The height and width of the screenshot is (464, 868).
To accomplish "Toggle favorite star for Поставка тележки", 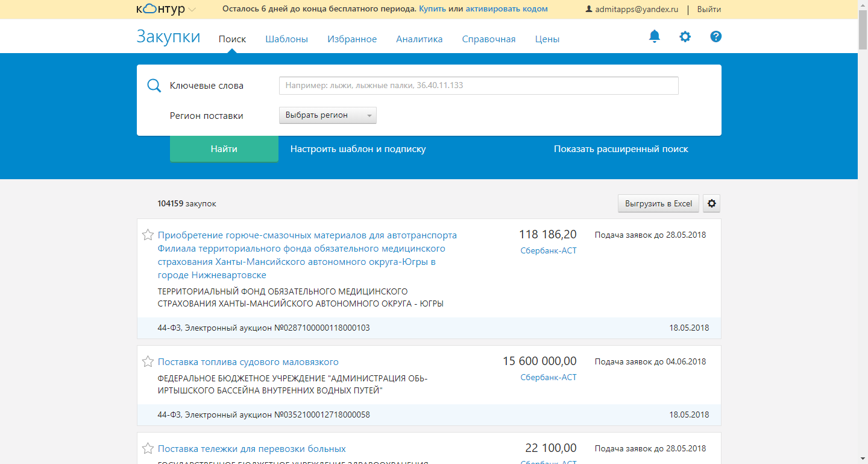I will [148, 448].
